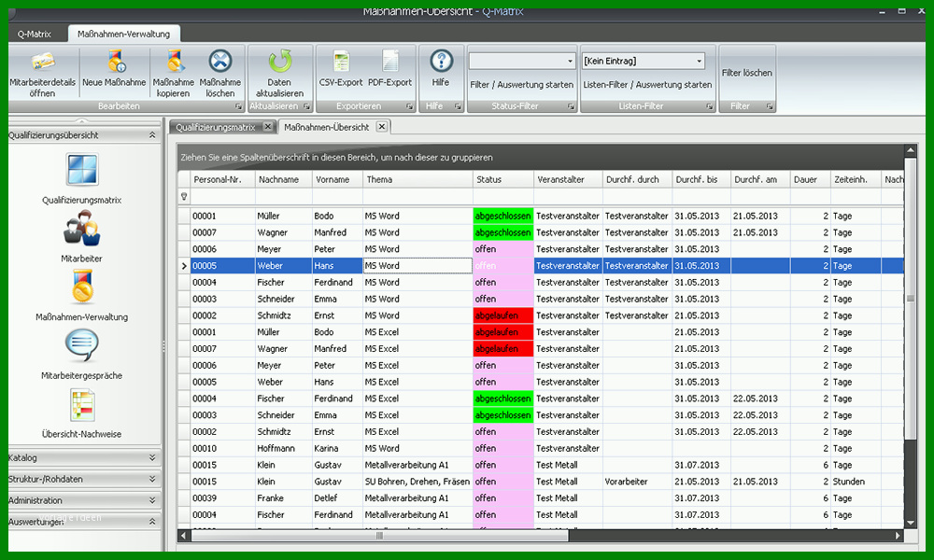Screen dimensions: 934x560
Task: Open Listen-Filter group dialog launcher
Action: [x=710, y=106]
